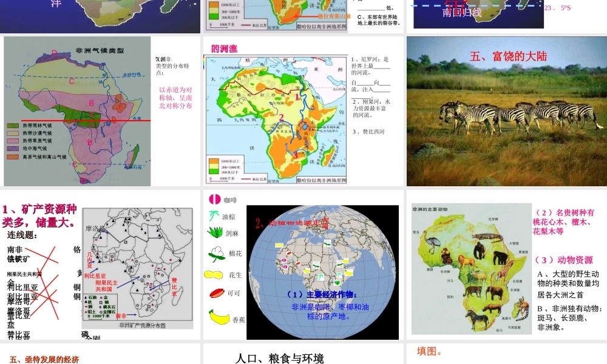Screen dimensions: 607x364
Task: Click the red 赞比亚 label on the mineral map
Action: pyautogui.click(x=174, y=286)
